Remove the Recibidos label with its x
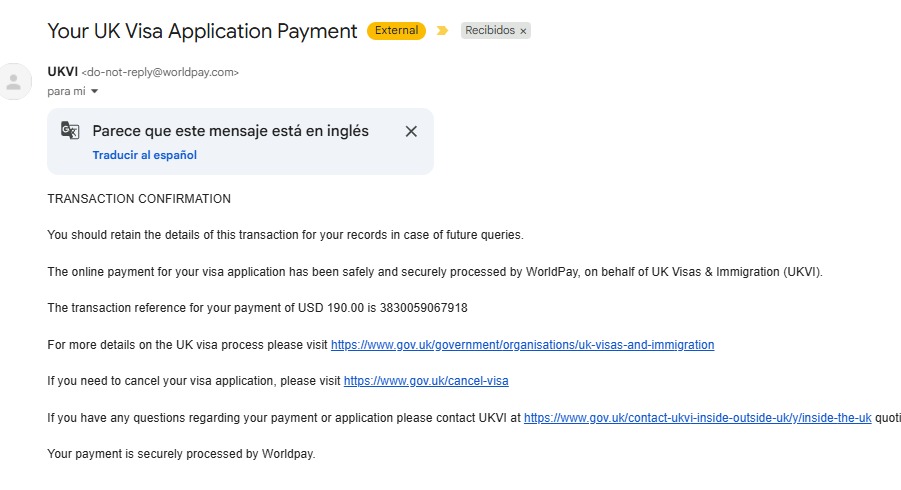Viewport: 901px width, 490px height. tap(523, 32)
